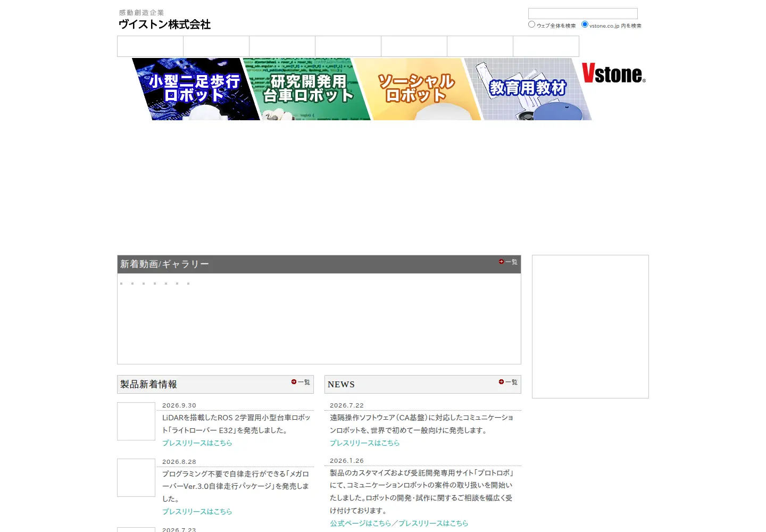This screenshot has height=532, width=766.
Task: Click the 感動創造企業 tagline text
Action: [x=141, y=13]
